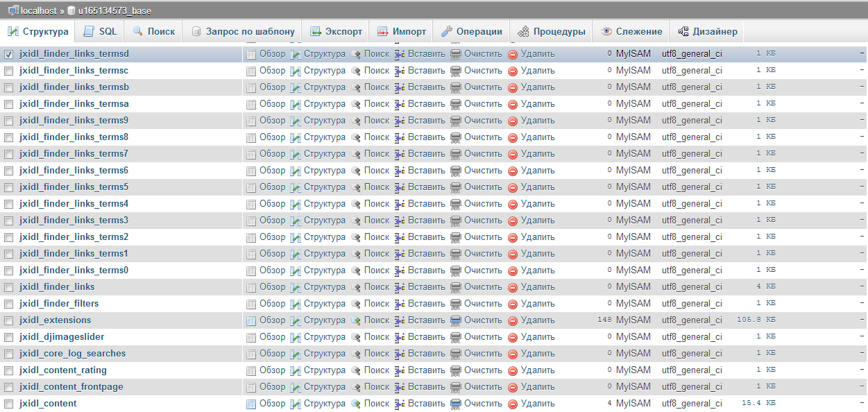
Task: Click the Поиск icon for jxidl_finder_links_terms0
Action: coord(357,271)
